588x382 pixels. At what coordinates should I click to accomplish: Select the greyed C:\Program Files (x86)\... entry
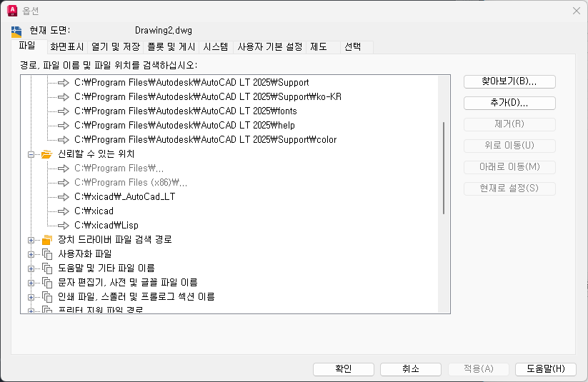point(131,183)
